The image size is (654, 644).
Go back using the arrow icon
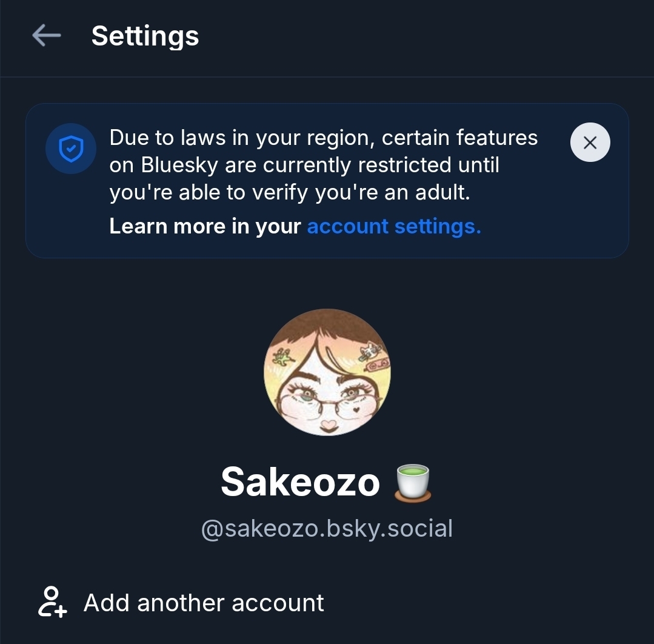(47, 36)
